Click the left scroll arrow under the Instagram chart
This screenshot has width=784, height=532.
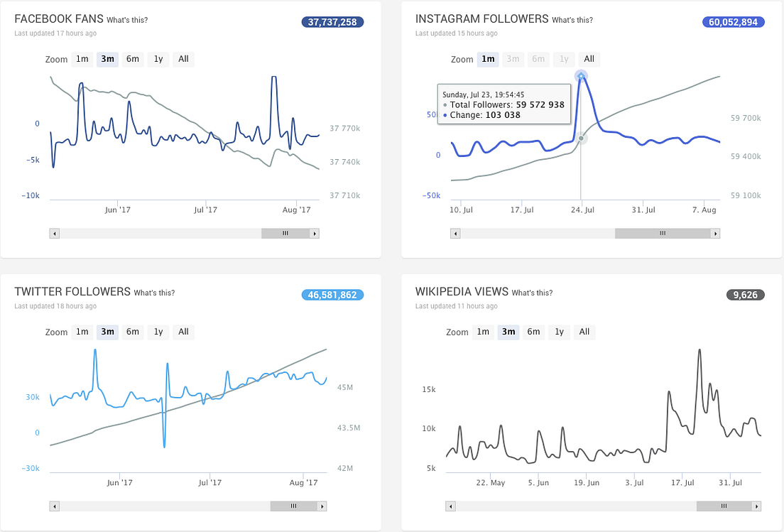(x=454, y=232)
